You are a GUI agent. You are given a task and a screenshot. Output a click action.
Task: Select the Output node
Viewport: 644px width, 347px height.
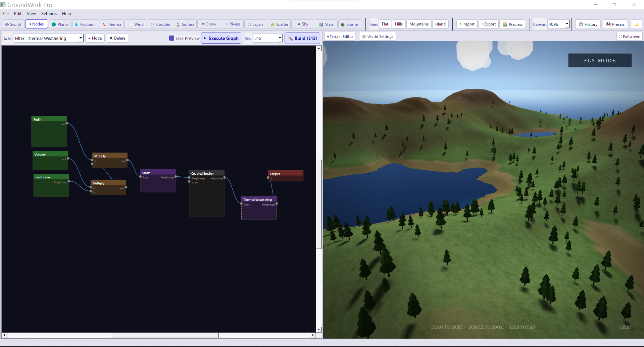point(286,176)
